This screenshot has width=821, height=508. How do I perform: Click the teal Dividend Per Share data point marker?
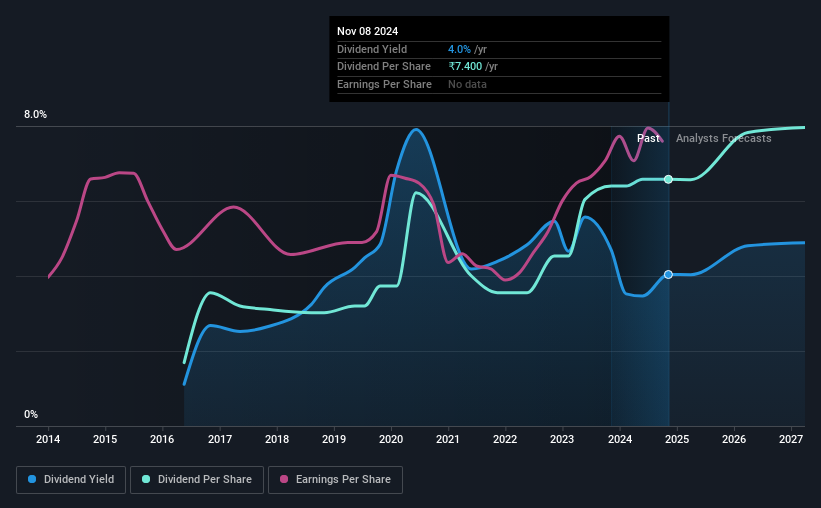pyautogui.click(x=668, y=180)
